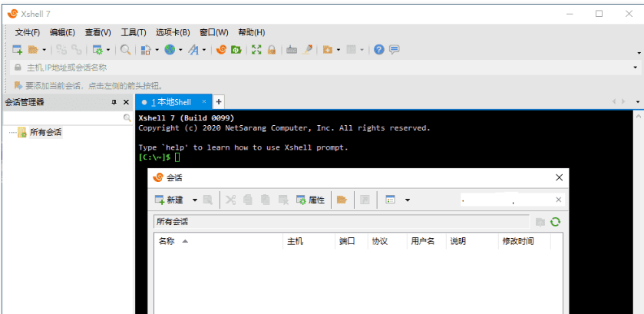Click the view mode icon in Sessions dialog

click(x=390, y=200)
